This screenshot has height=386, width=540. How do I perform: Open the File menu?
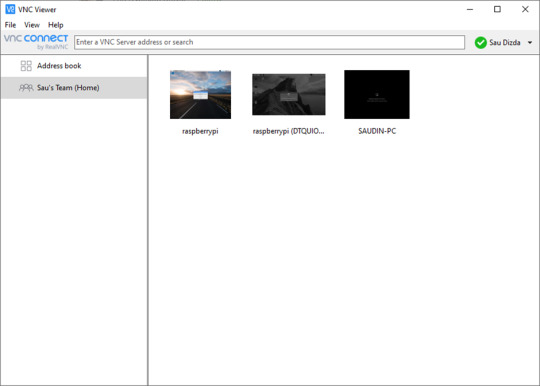tap(10, 25)
